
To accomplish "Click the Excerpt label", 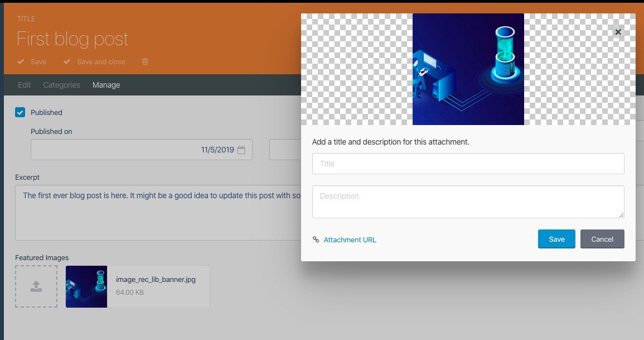I will point(27,177).
